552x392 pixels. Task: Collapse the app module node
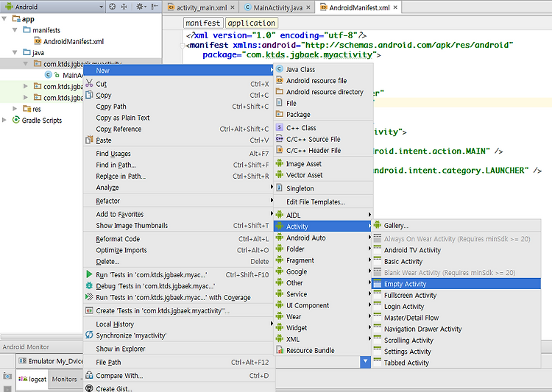4,18
